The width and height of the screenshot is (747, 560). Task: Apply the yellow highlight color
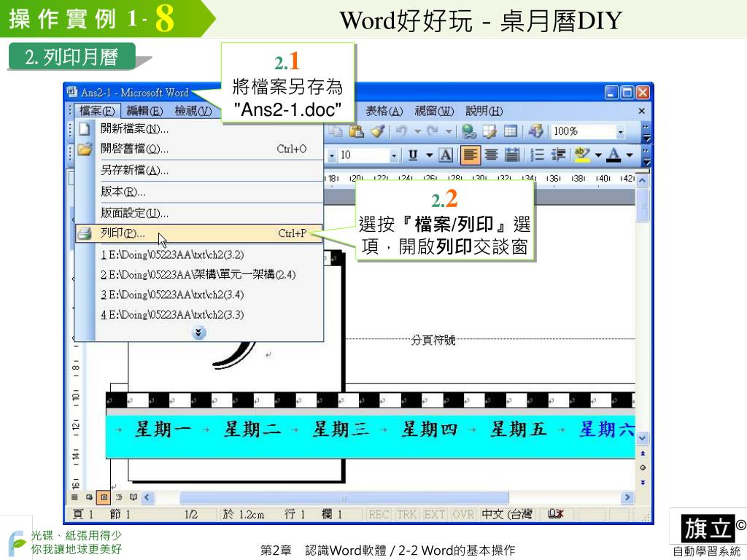click(581, 155)
